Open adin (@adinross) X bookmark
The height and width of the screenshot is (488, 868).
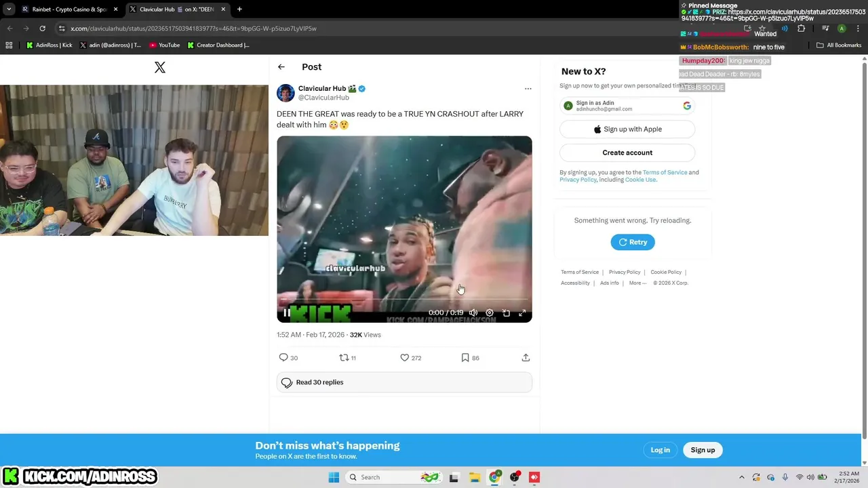110,45
